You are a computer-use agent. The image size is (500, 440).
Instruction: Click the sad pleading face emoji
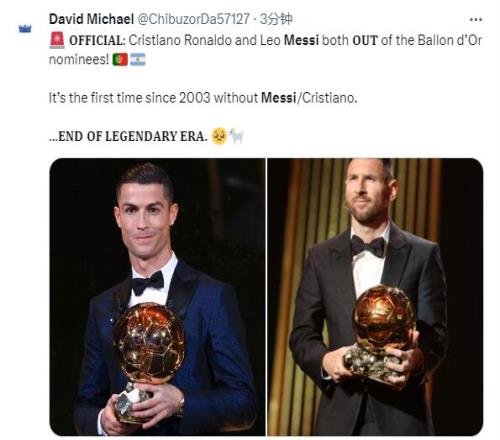tap(219, 136)
